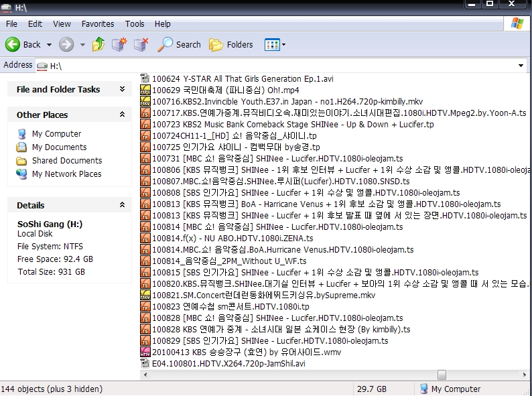Click the Windows flag logo

tap(517, 23)
